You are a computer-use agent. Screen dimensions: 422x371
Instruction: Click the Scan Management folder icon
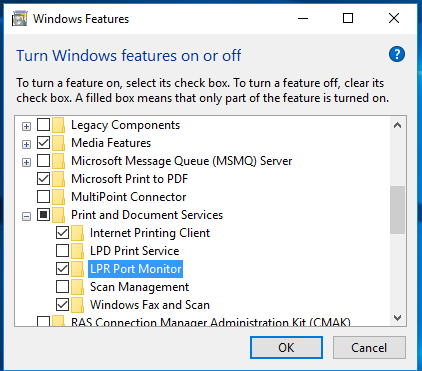[77, 287]
